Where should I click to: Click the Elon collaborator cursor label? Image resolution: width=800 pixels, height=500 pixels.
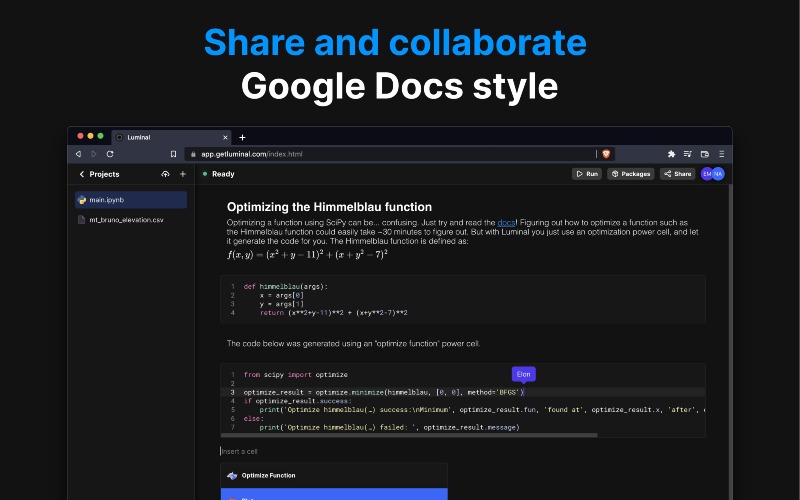click(x=523, y=374)
